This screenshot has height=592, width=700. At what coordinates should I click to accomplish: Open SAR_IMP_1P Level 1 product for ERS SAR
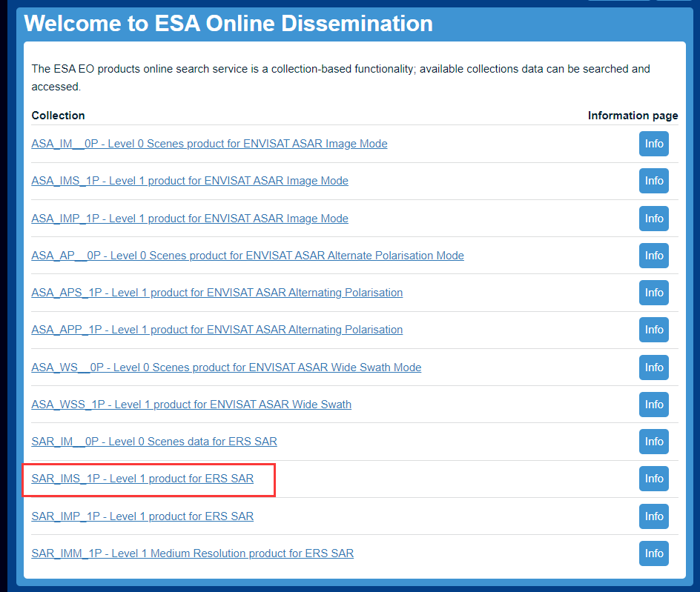click(142, 516)
